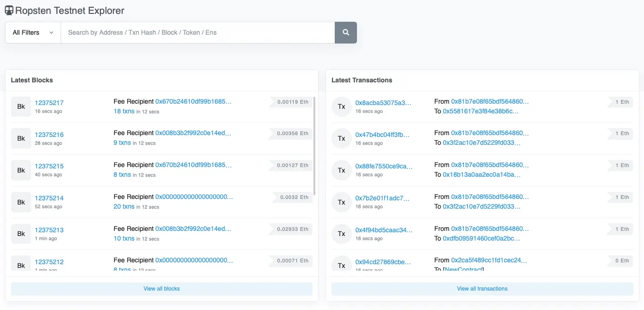Open To address 0x18b13a0aa2ec0a14ba
Screen dimensions: 644x310
point(481,174)
